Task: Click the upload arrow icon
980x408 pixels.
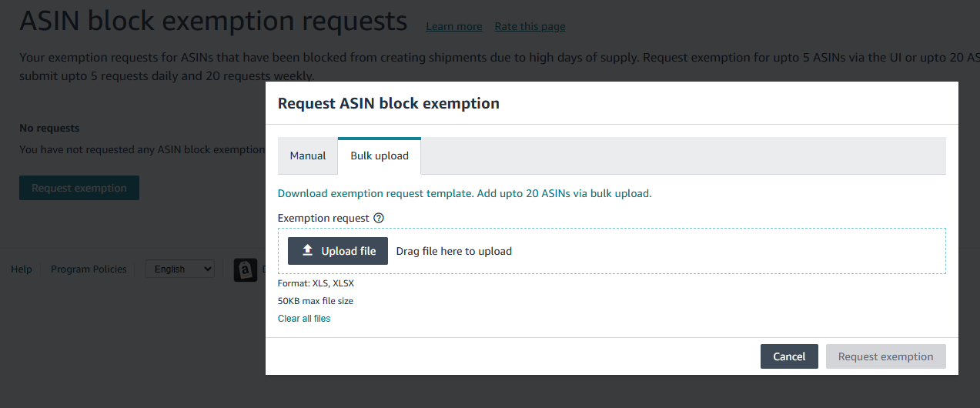Action: 307,250
